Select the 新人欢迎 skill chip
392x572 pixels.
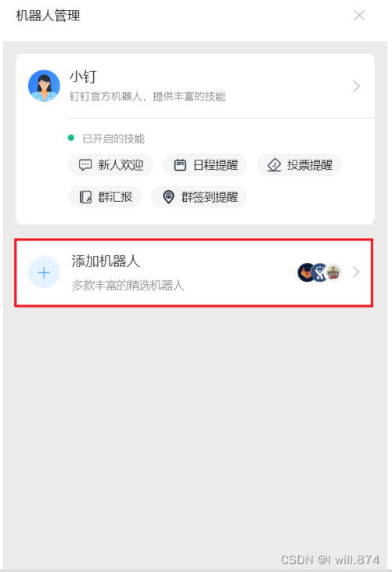click(110, 165)
